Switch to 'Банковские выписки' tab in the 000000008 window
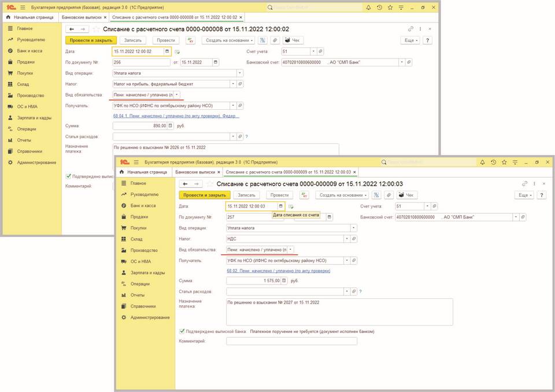The image size is (555, 392). pyautogui.click(x=81, y=18)
